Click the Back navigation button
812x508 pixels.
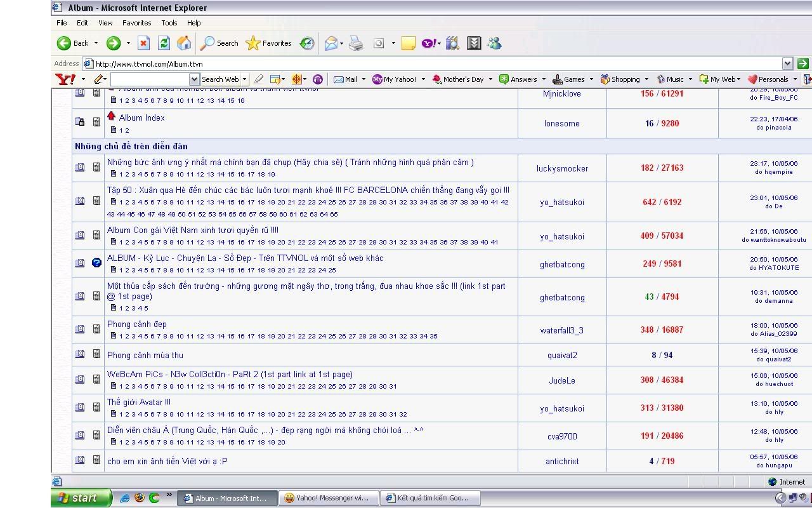click(x=72, y=43)
